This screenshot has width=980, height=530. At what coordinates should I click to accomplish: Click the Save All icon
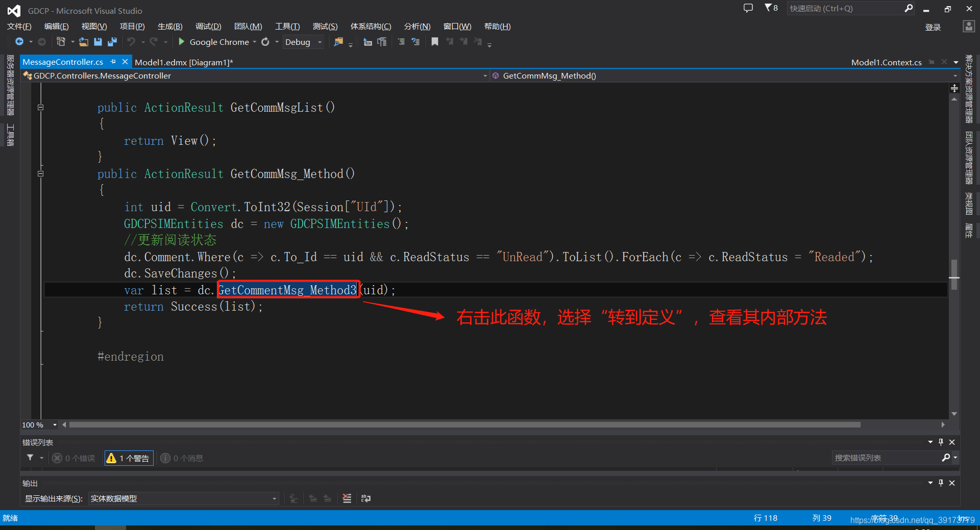pos(112,42)
